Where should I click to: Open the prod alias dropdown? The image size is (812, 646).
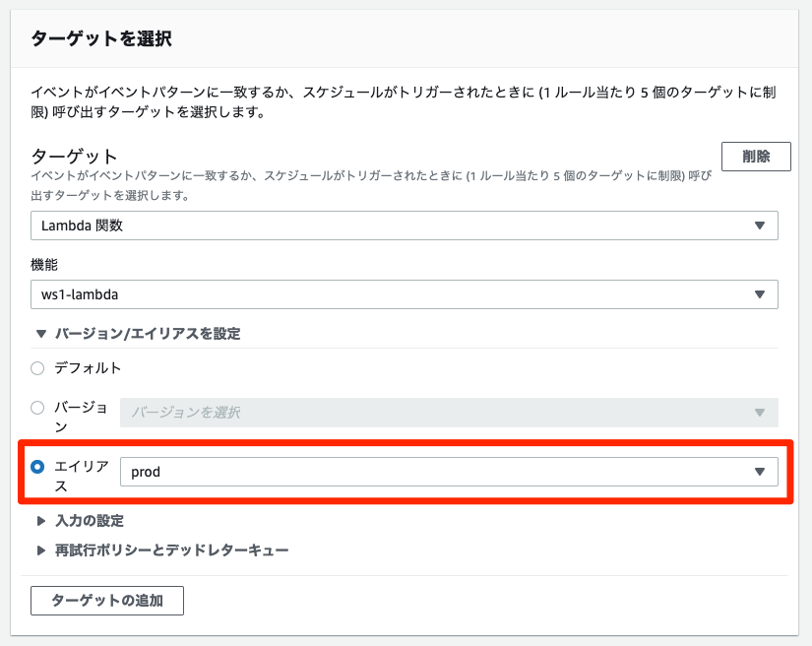tap(449, 472)
